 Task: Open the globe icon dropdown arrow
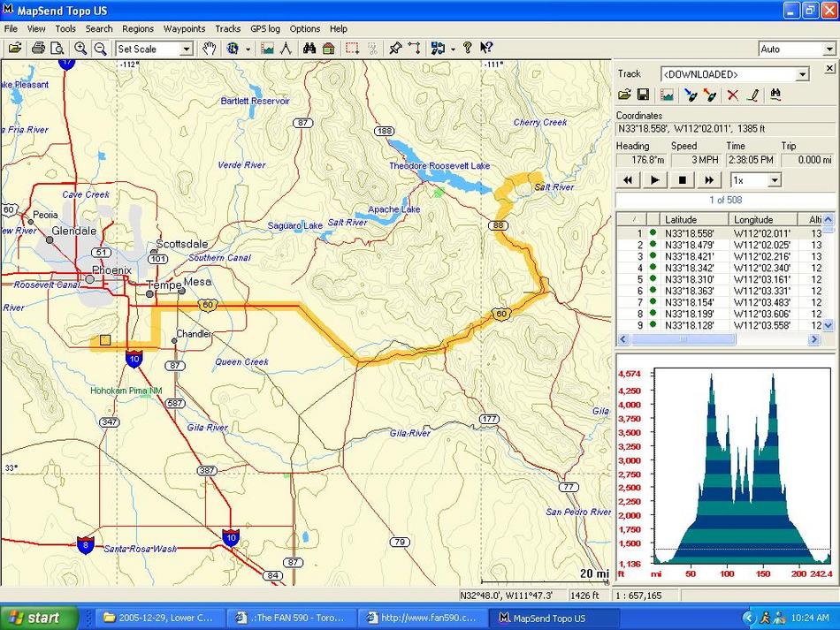[248, 49]
